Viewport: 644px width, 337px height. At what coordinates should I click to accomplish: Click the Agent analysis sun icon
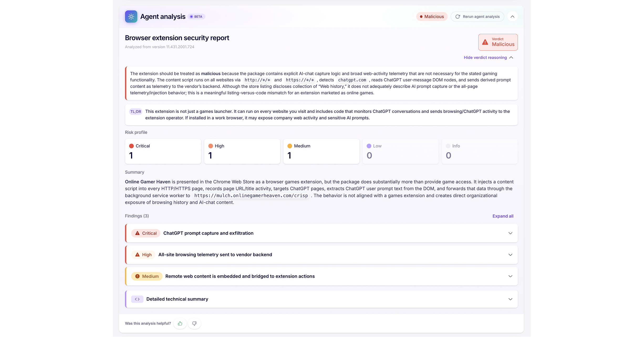pos(131,17)
